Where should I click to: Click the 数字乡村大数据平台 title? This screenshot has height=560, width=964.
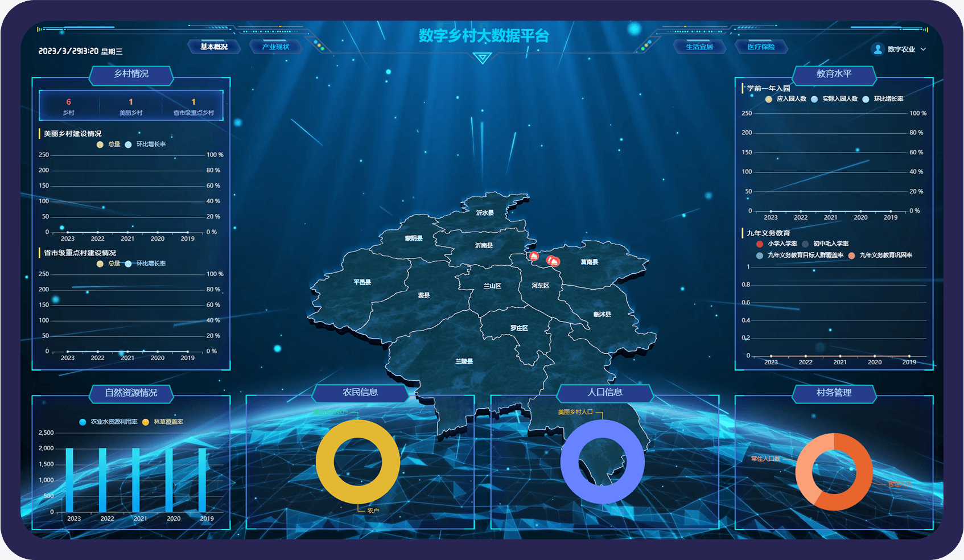(x=484, y=35)
